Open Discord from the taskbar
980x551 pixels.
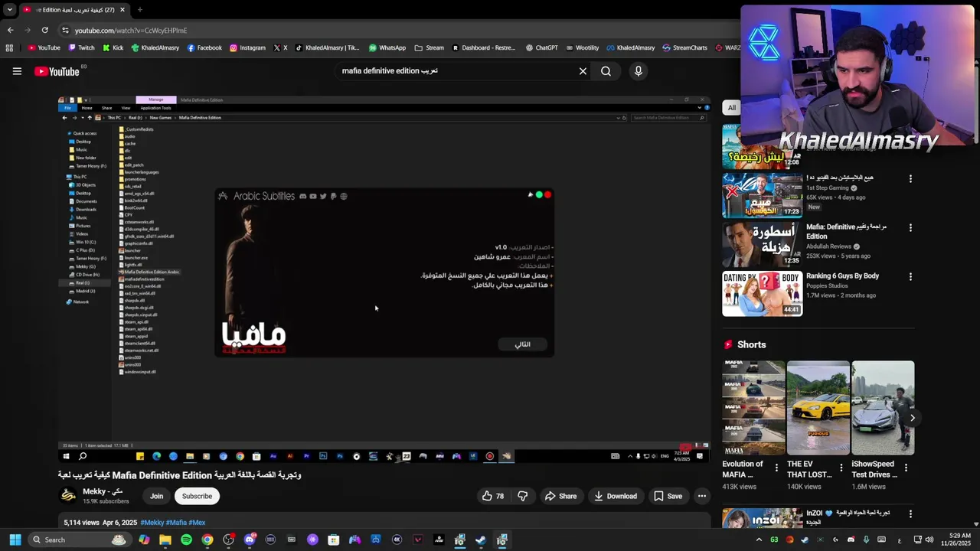249,540
